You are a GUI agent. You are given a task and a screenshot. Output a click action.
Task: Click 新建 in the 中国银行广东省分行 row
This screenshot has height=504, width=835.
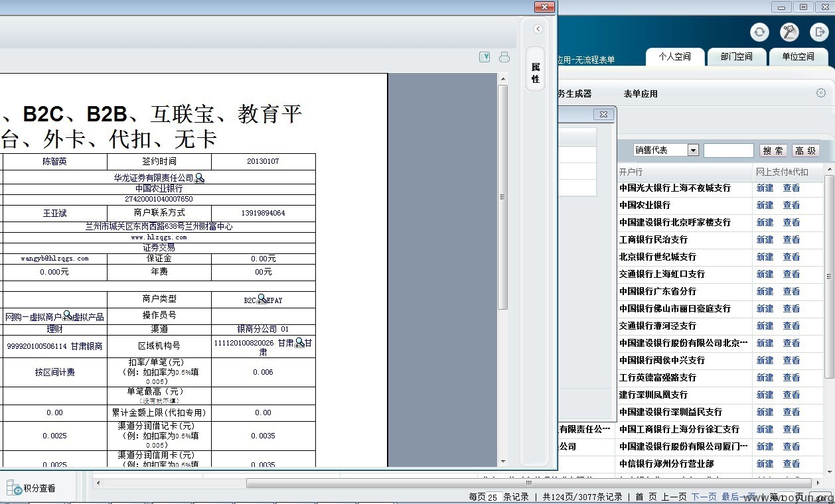[x=765, y=291]
